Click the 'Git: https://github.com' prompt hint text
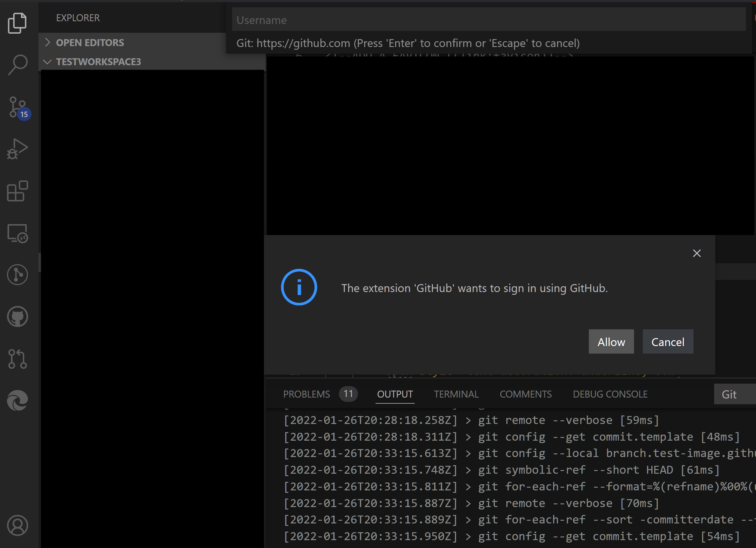The image size is (756, 548). [x=408, y=43]
